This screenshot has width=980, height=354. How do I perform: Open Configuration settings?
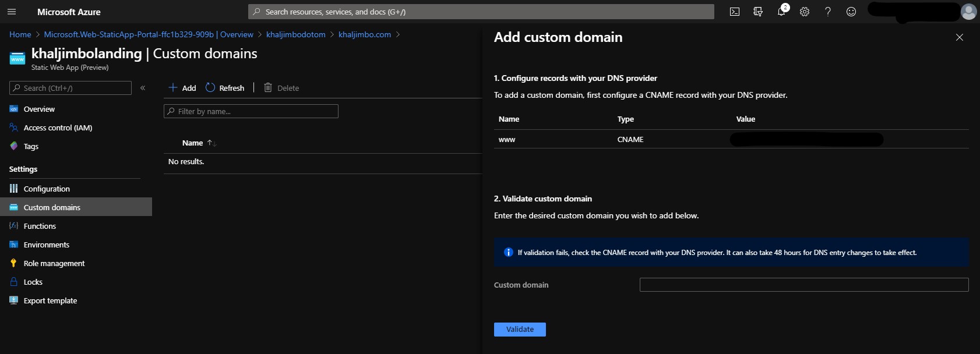[76, 189]
